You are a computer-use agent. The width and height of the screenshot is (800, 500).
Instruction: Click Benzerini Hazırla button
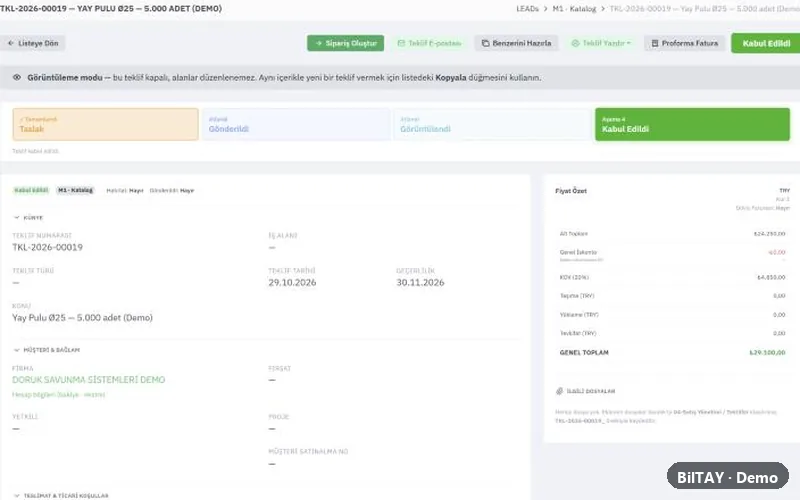pyautogui.click(x=516, y=43)
